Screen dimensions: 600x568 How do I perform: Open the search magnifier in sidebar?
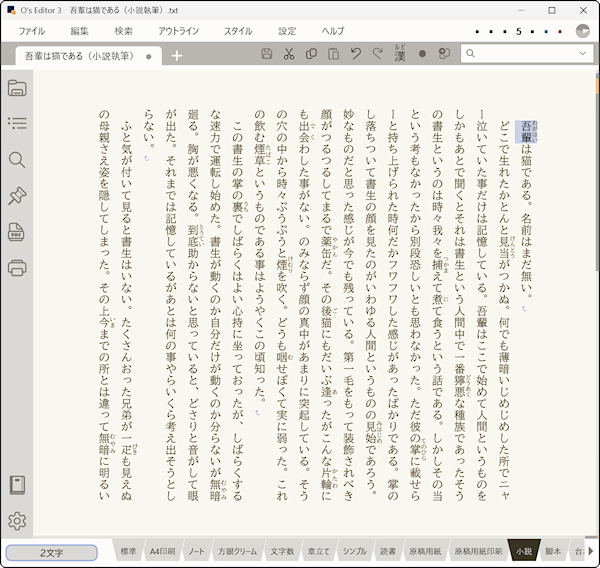[17, 160]
